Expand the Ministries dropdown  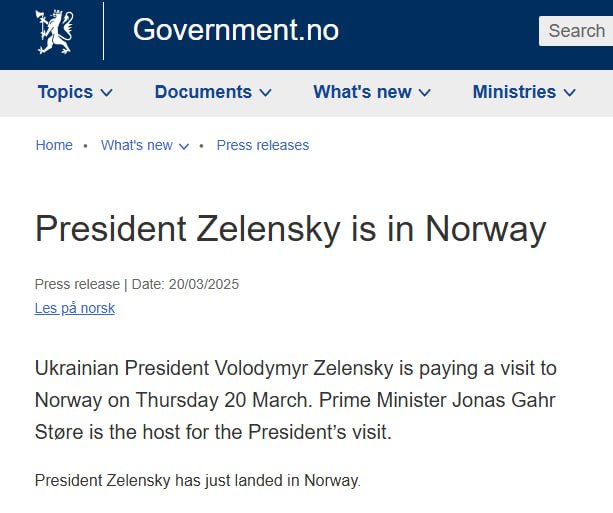tap(514, 92)
